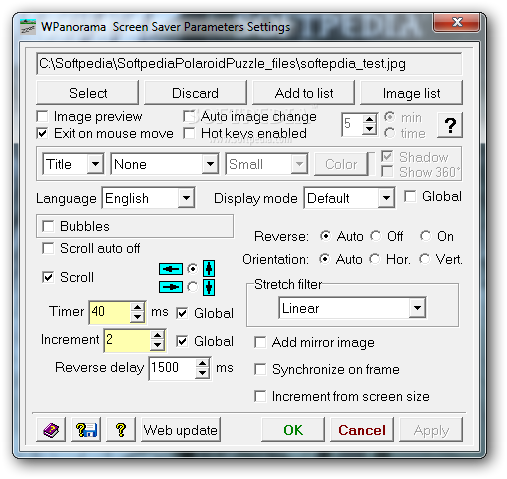
Task: Decrease the Timer value with down arrow
Action: 137,317
